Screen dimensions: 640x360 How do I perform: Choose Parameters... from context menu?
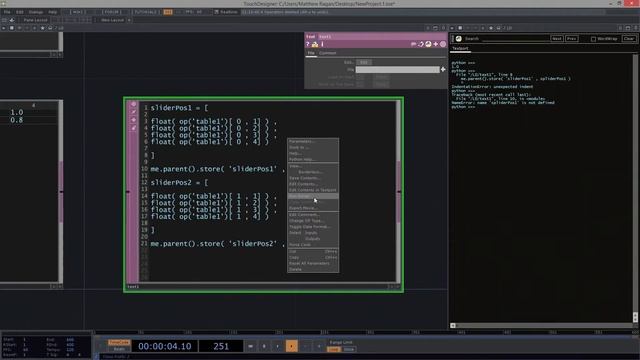(x=313, y=141)
